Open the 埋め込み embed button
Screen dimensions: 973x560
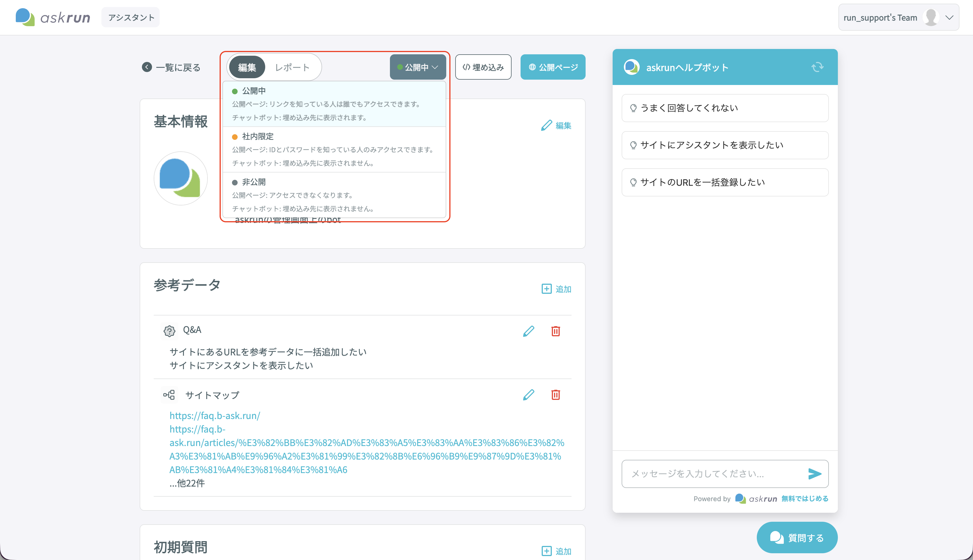(x=483, y=67)
